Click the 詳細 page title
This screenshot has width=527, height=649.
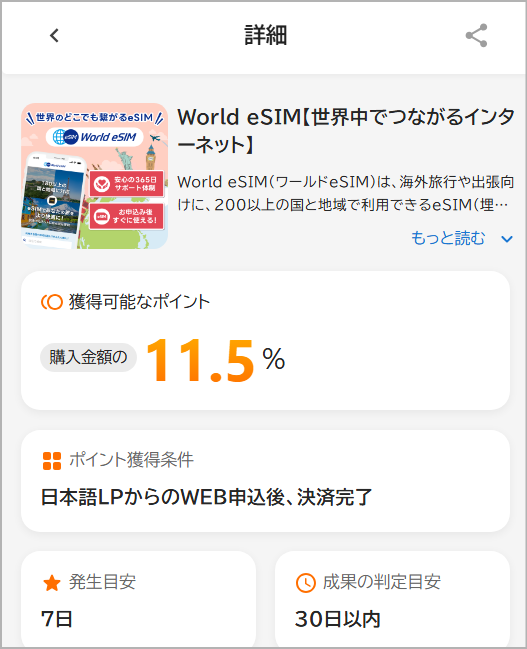[x=265, y=35]
